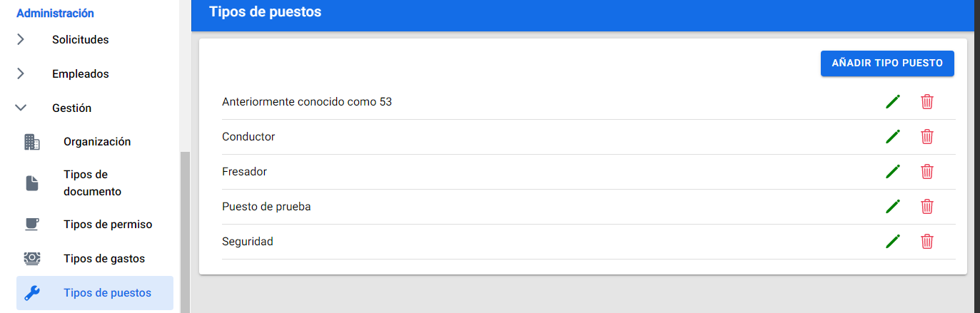980x313 pixels.
Task: Delete the Seguridad position type
Action: (x=926, y=242)
